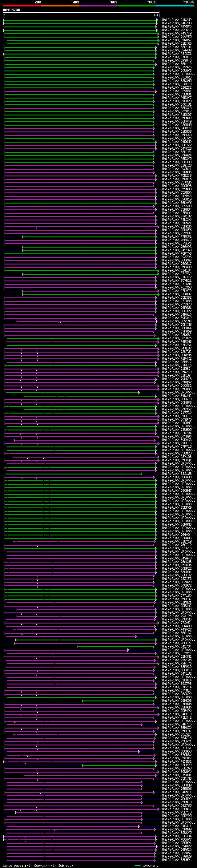Select the UniRef100_B8C3P2 label

click(x=177, y=311)
